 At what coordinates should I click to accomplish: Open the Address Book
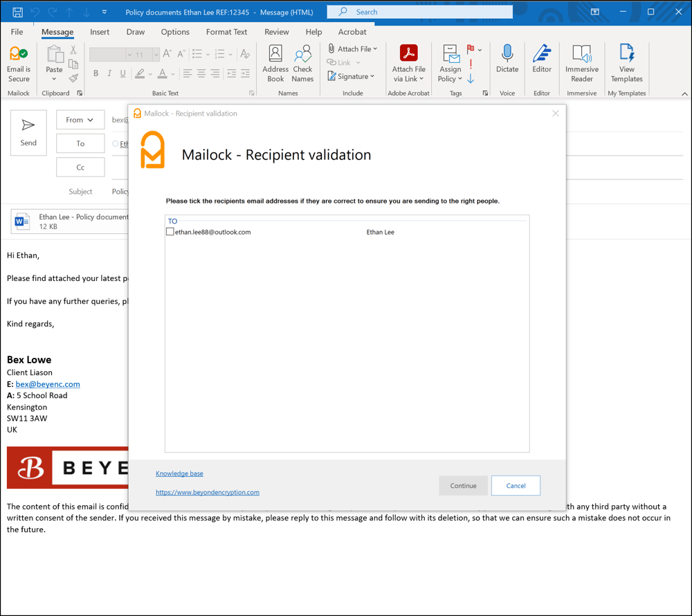(275, 62)
